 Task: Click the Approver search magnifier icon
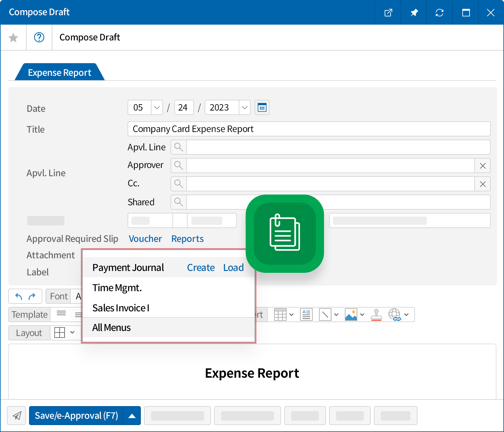point(179,165)
